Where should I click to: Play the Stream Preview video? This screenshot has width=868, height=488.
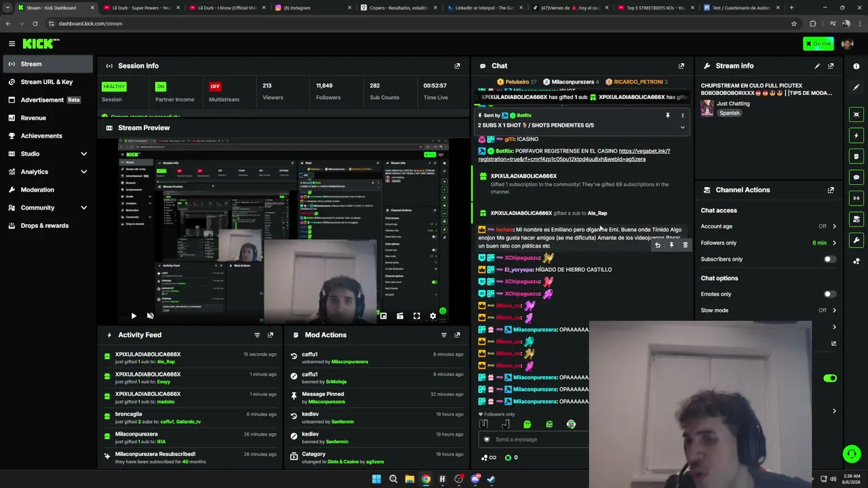[134, 316]
